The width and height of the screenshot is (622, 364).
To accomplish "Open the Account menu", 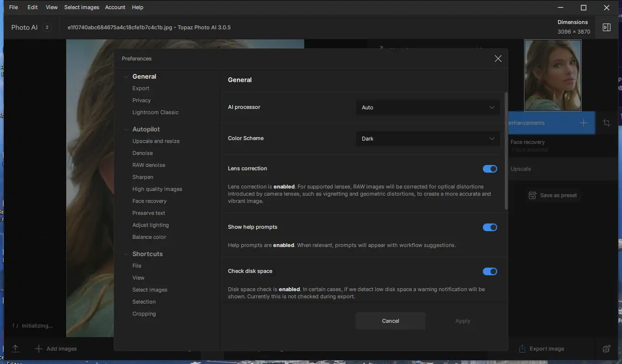I will tap(115, 7).
